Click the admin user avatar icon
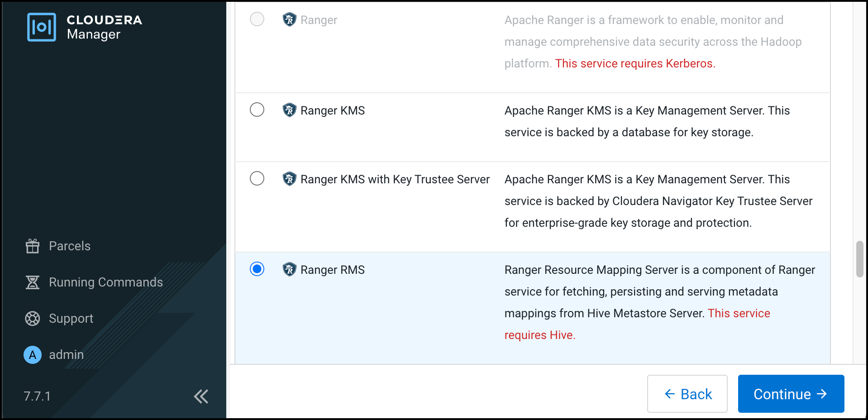Viewport: 868px width, 420px height. pyautogui.click(x=33, y=355)
